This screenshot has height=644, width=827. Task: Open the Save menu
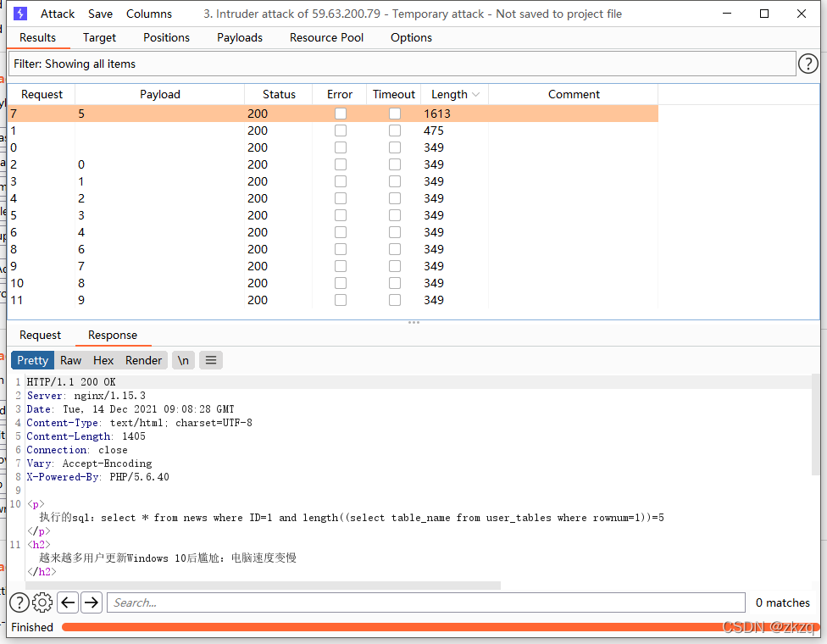click(x=100, y=14)
